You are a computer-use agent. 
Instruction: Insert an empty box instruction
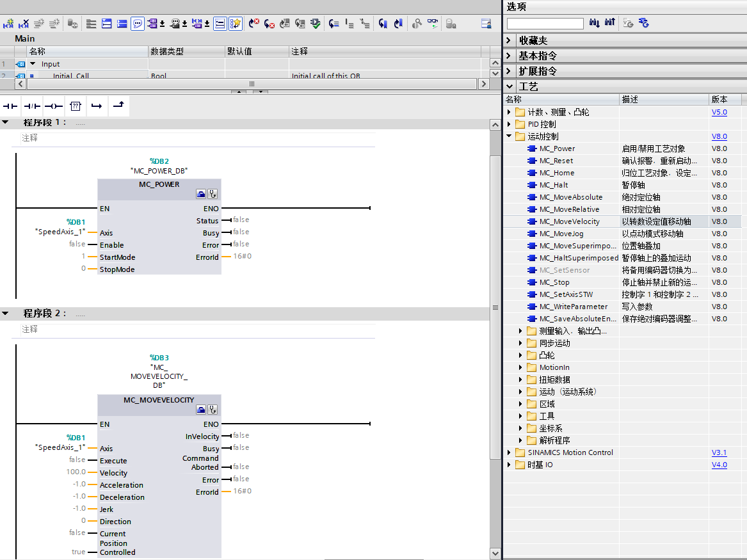click(76, 106)
